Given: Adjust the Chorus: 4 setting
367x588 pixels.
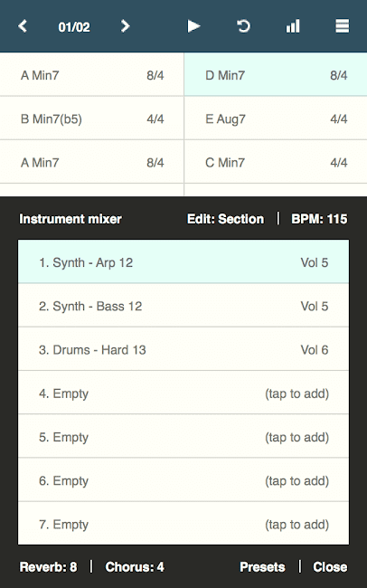Looking at the screenshot, I should point(135,566).
